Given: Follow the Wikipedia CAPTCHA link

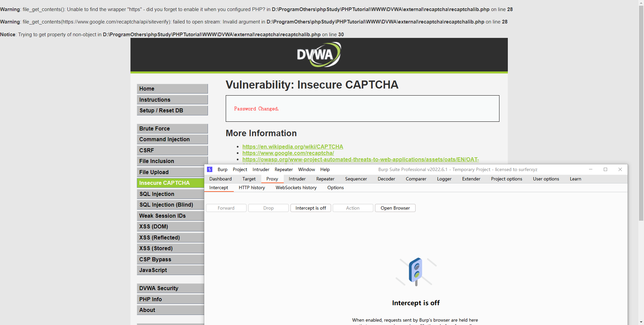Looking at the screenshot, I should tap(292, 147).
